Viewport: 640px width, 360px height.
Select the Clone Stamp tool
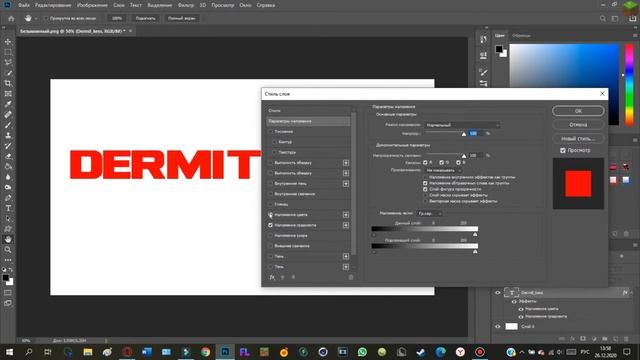pos(8,136)
